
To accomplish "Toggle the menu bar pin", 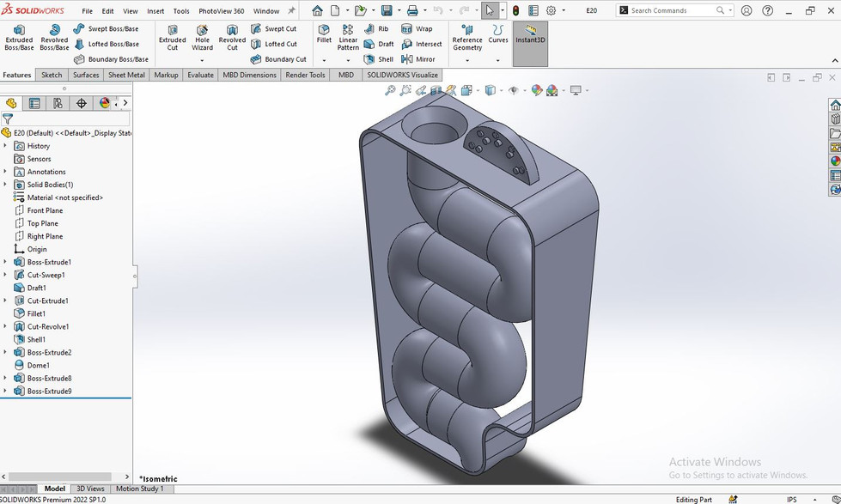I will 291,11.
